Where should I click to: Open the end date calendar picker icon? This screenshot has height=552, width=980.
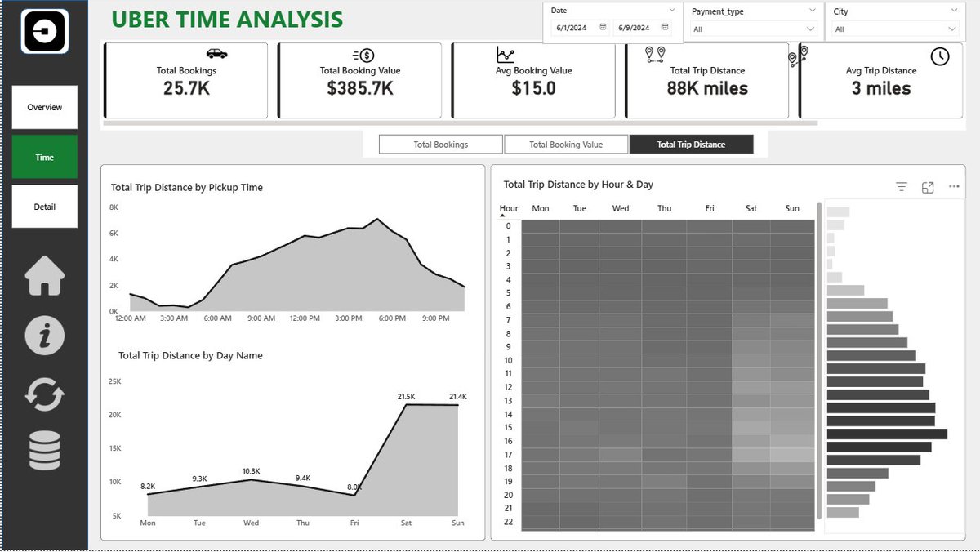coord(665,27)
